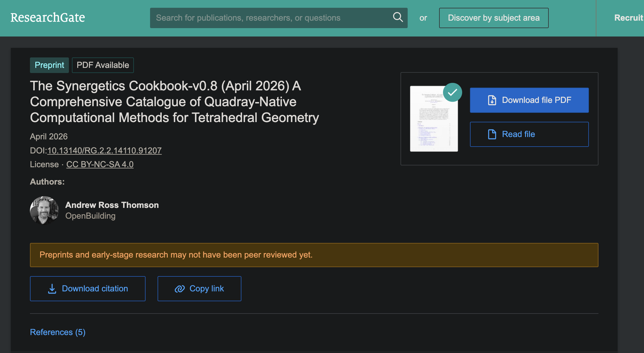The width and height of the screenshot is (644, 353).
Task: Click the green checkmark badge on the PDF thumbnail
Action: click(x=452, y=92)
